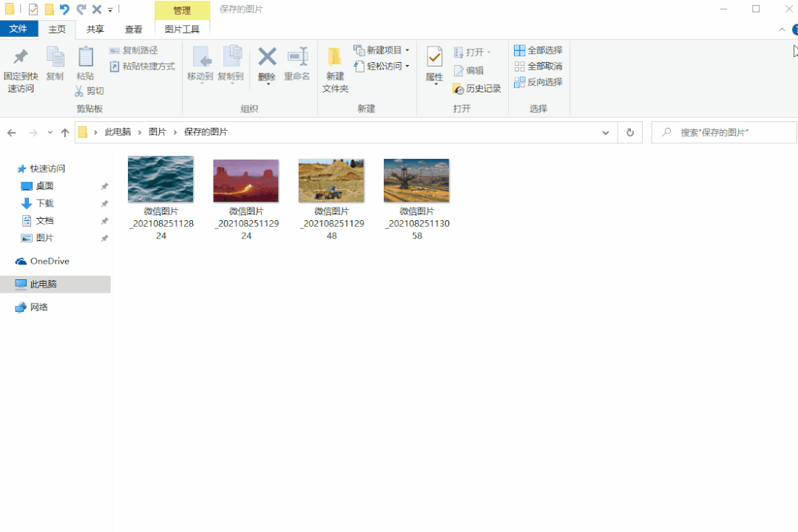Screen dimensions: 798x532
Task: Switch to the Home (主页) tab
Action: [x=57, y=30]
